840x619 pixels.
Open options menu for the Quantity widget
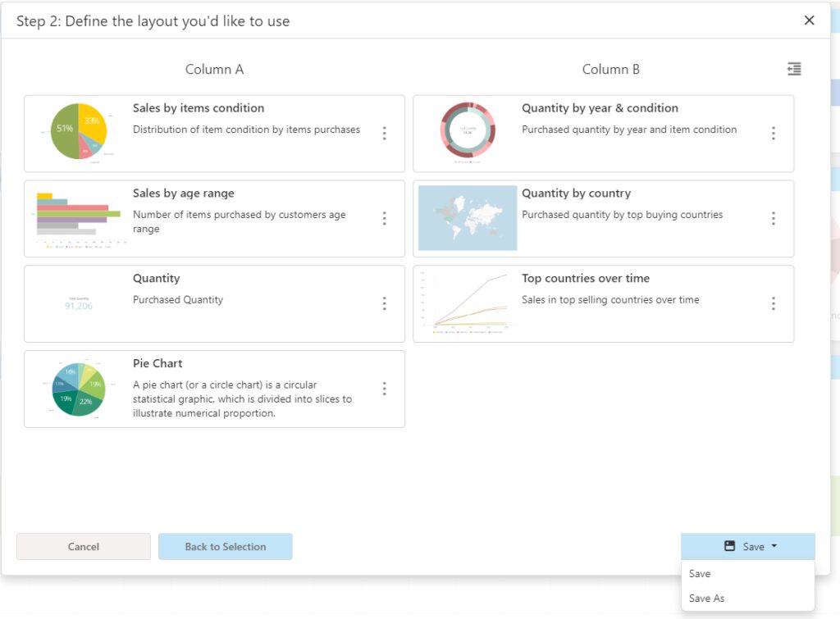[385, 303]
